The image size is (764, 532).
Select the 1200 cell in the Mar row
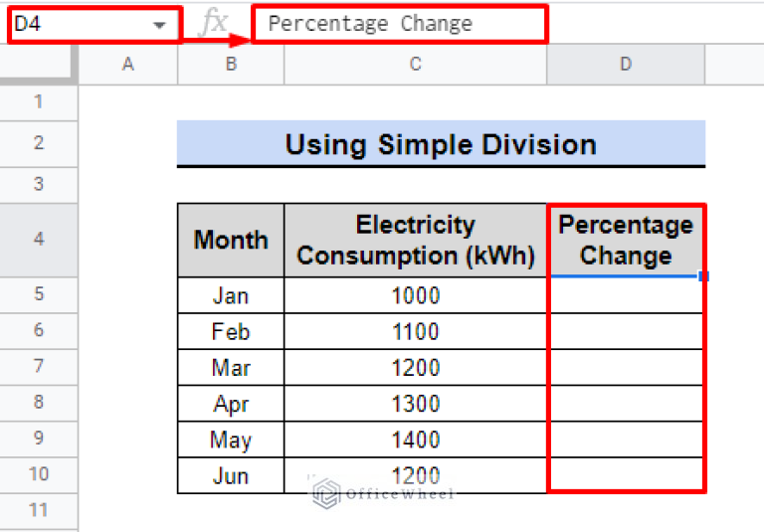[x=416, y=367]
